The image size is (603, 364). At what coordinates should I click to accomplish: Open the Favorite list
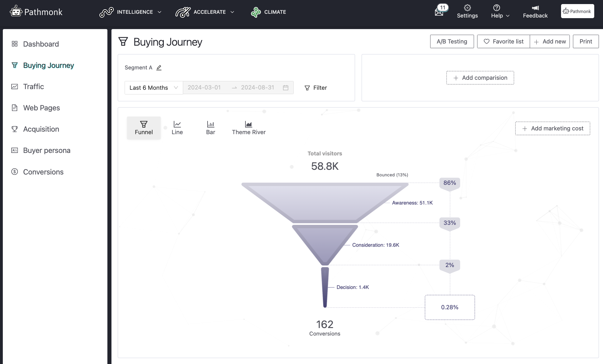[x=503, y=41]
